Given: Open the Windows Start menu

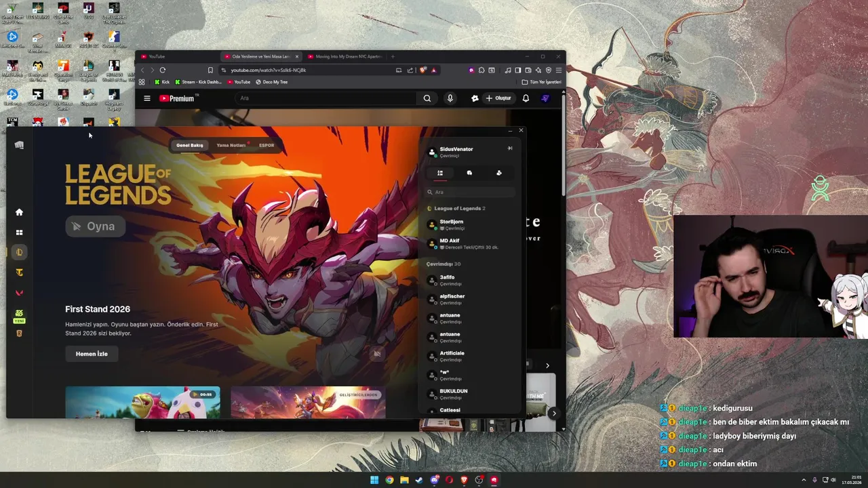Looking at the screenshot, I should tap(374, 480).
